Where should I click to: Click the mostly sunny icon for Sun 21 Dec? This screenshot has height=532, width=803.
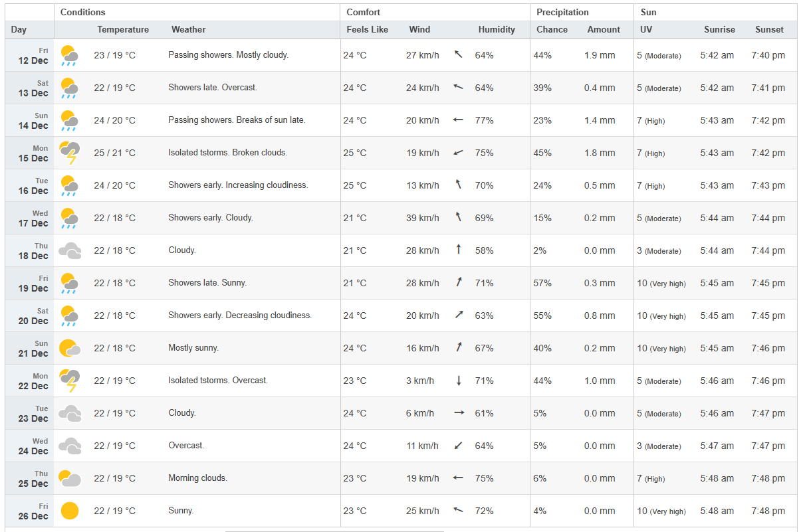(x=69, y=348)
